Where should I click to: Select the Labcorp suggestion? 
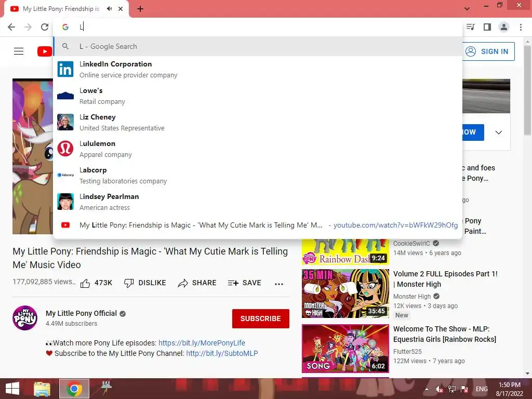pos(258,175)
